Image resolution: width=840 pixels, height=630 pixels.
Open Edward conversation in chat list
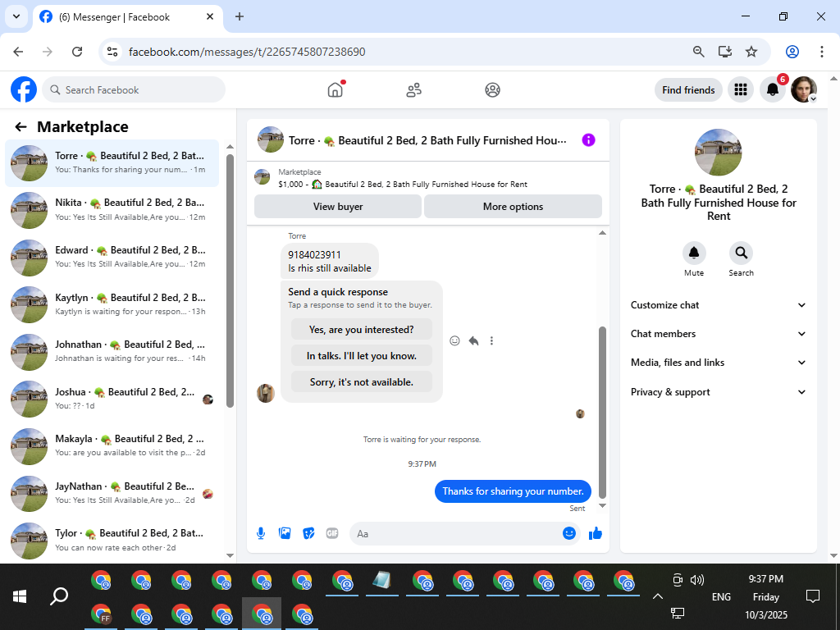(112, 257)
